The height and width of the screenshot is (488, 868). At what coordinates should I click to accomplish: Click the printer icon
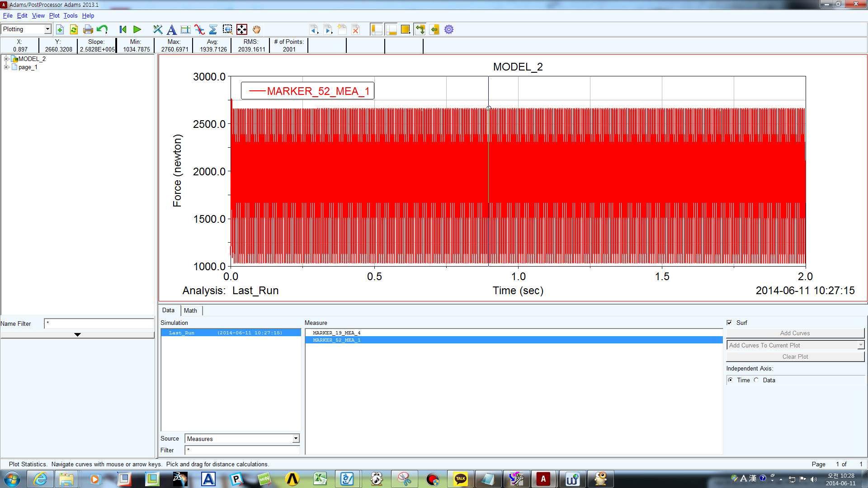88,30
